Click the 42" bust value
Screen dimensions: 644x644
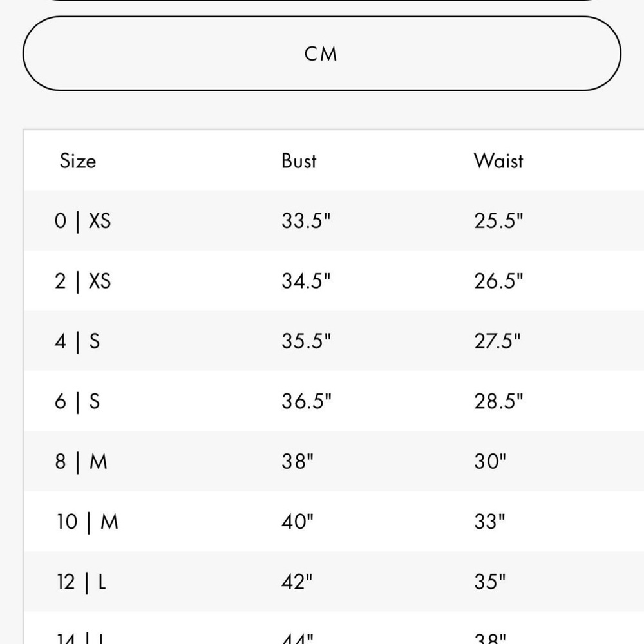click(297, 582)
